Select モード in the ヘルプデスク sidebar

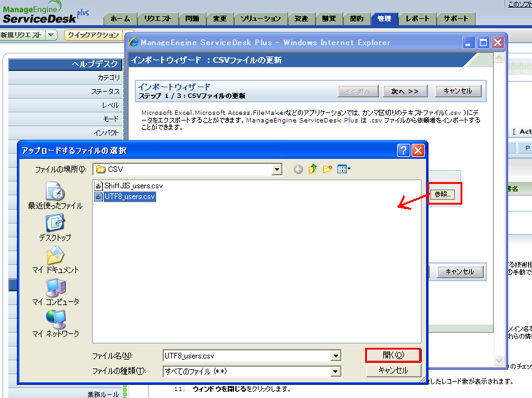65,119
